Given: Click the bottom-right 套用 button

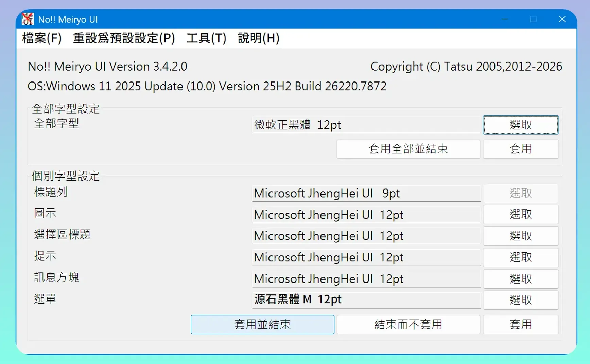Looking at the screenshot, I should (520, 325).
